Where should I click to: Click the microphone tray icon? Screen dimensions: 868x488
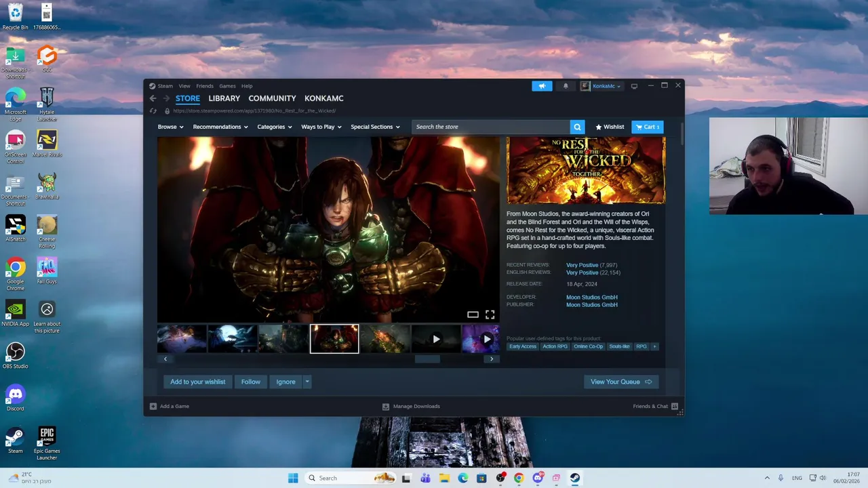[x=781, y=478]
